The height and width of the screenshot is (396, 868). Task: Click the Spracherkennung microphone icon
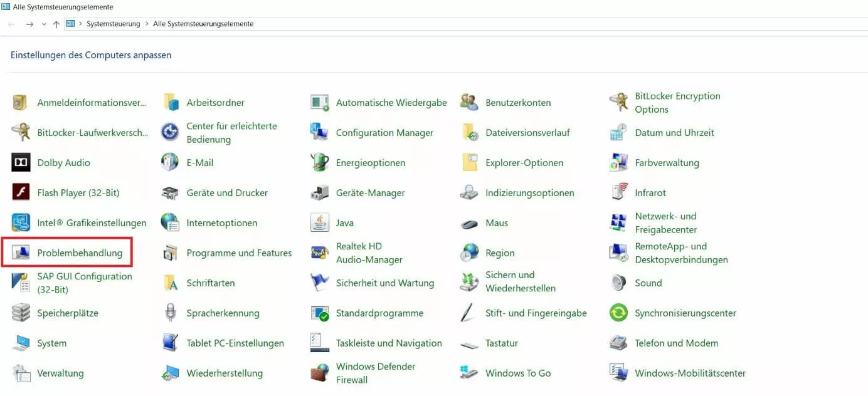170,313
